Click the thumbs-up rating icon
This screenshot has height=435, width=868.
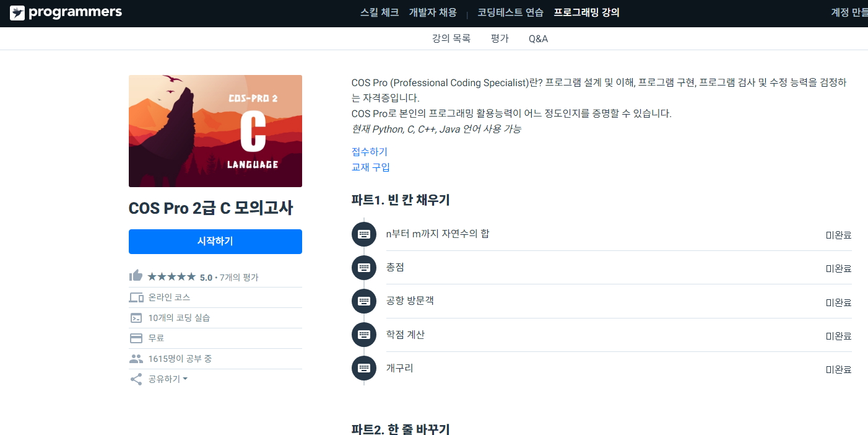point(136,276)
